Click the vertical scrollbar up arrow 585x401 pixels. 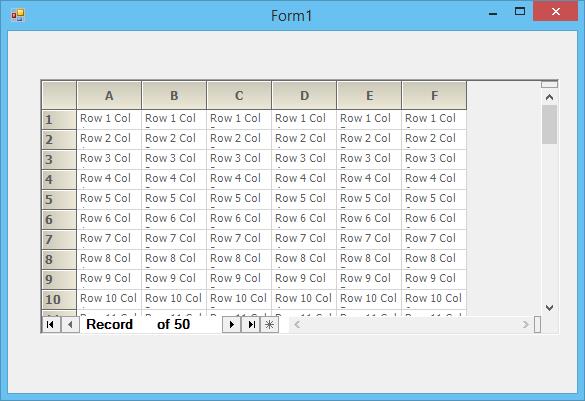pyautogui.click(x=549, y=97)
